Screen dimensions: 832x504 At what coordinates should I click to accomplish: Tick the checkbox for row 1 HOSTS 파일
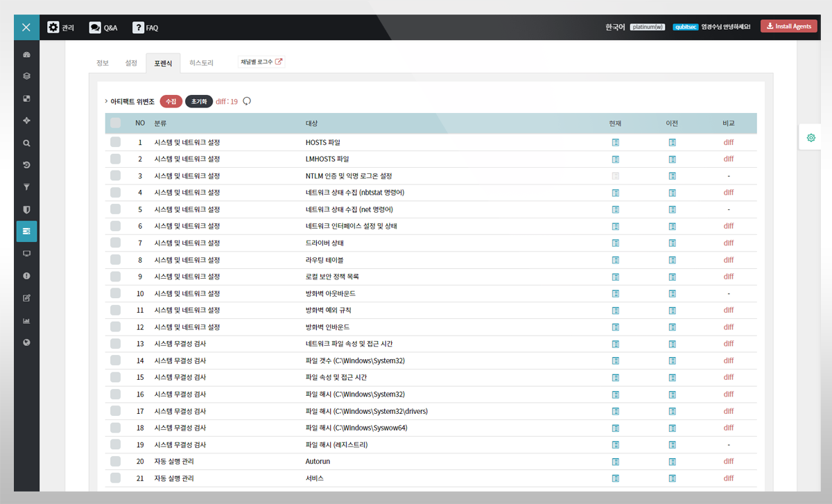click(x=115, y=143)
